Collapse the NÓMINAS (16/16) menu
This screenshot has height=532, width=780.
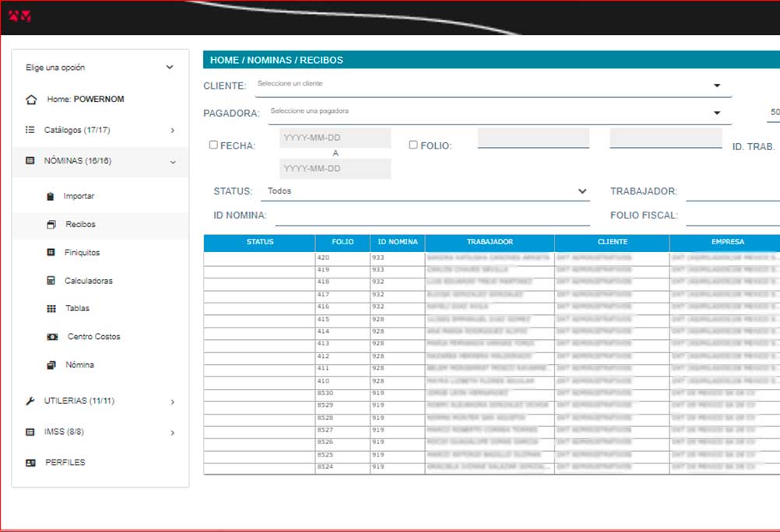point(100,161)
